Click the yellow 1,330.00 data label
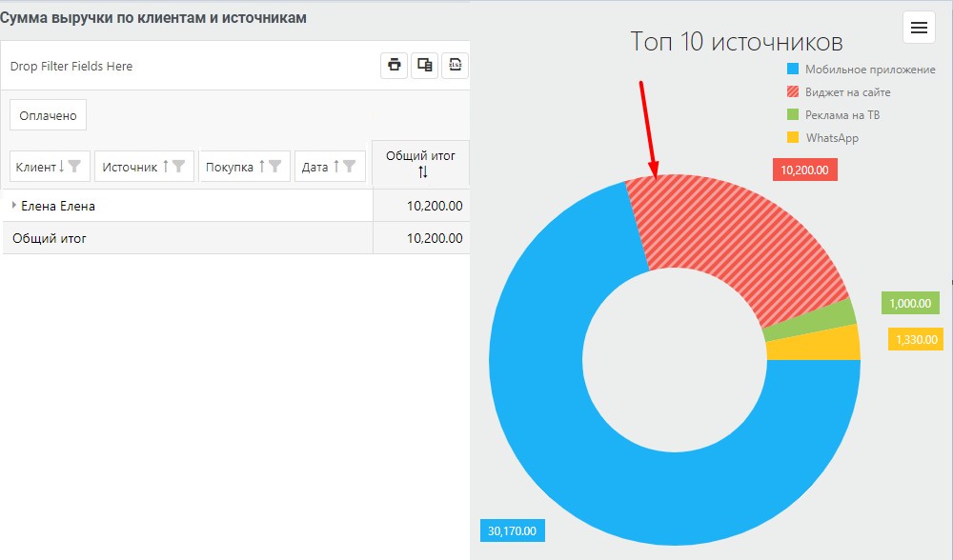 [917, 339]
